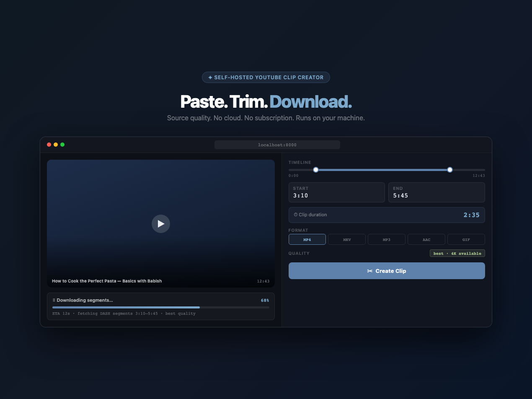Click the spinner icon beside Downloading segments
532x399 pixels.
54,300
